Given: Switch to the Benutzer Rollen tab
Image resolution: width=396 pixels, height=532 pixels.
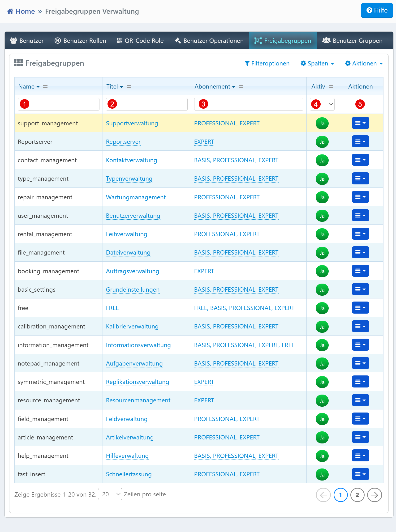Looking at the screenshot, I should (x=80, y=41).
